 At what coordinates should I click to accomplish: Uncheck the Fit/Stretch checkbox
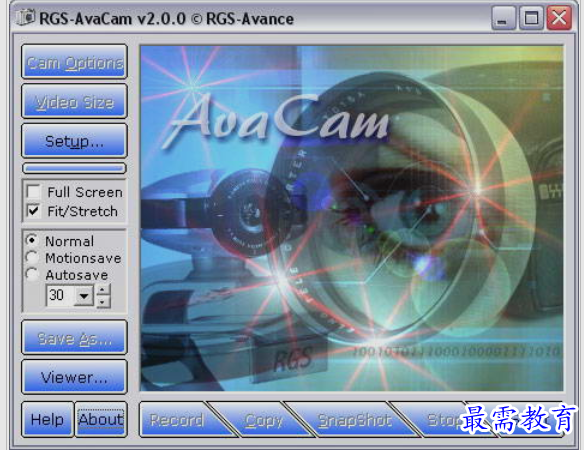coord(34,211)
